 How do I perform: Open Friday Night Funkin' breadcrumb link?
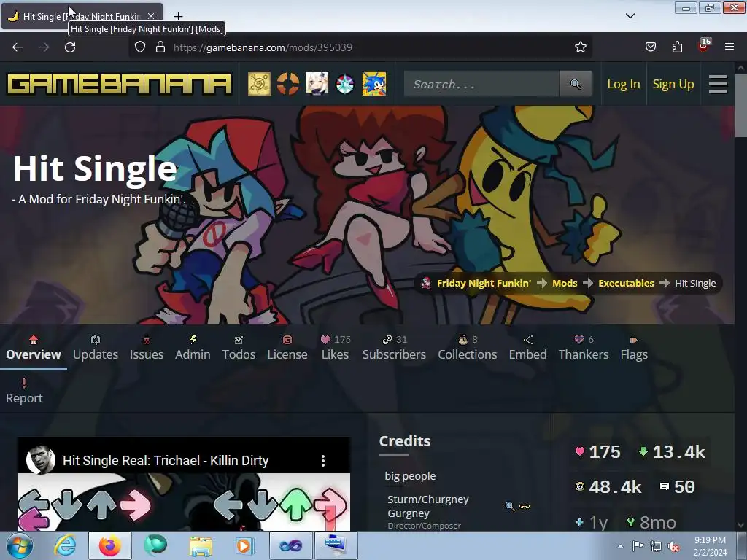click(x=484, y=284)
